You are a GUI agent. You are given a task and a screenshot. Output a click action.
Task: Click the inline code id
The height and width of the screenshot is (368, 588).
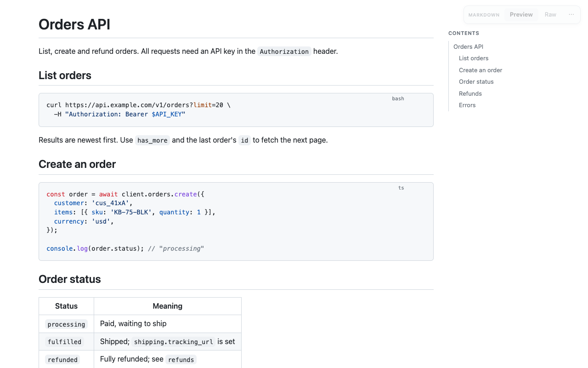(244, 140)
